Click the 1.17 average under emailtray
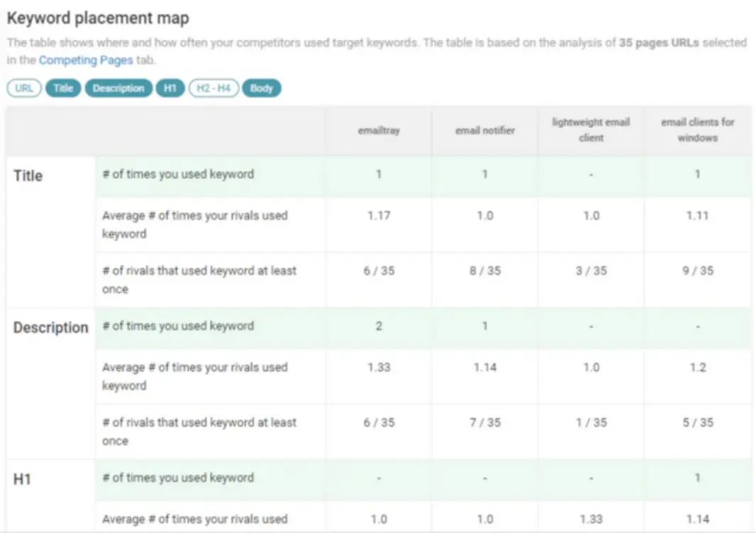The height and width of the screenshot is (533, 756). click(x=378, y=215)
